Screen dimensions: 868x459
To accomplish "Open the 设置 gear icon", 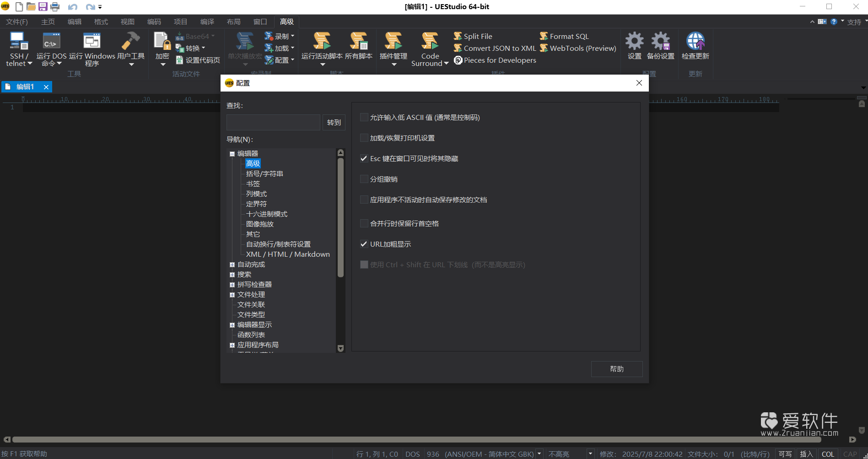I will click(x=634, y=41).
